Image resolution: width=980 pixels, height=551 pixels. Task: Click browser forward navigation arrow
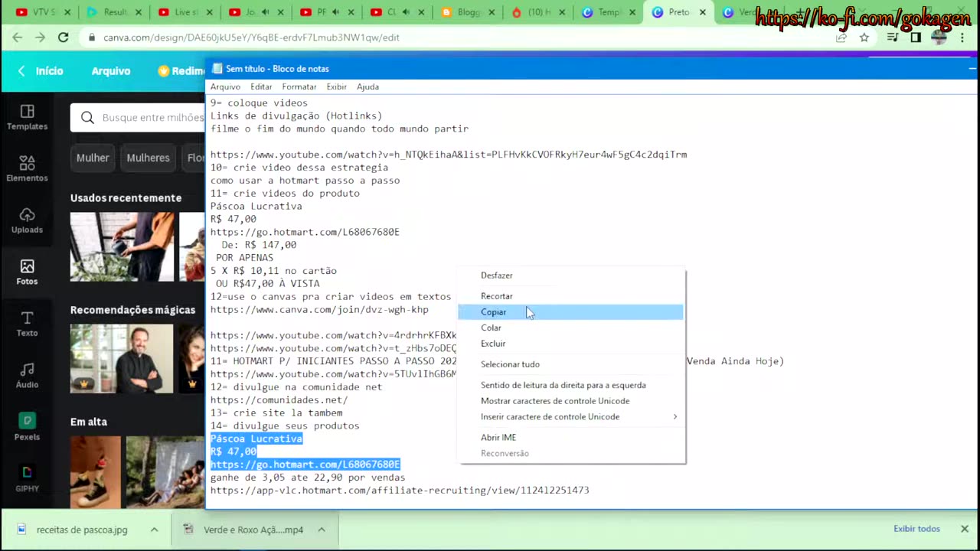[40, 37]
